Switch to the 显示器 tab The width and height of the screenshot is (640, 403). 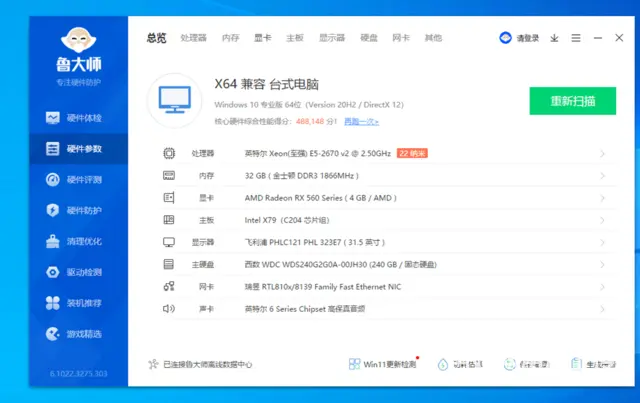332,38
